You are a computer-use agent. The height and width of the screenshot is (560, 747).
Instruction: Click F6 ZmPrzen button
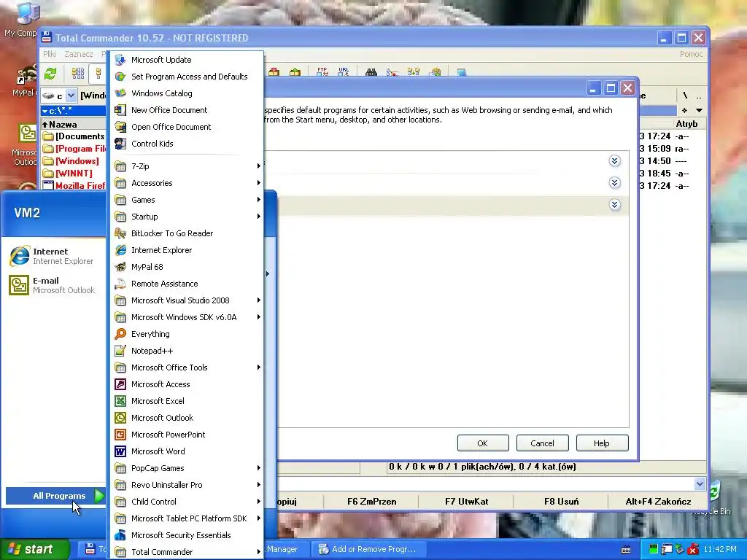click(371, 502)
